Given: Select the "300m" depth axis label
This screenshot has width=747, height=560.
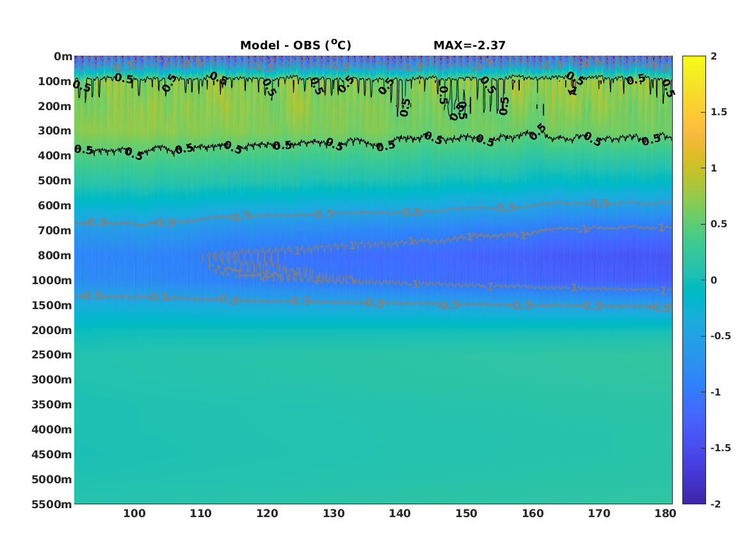Looking at the screenshot, I should [x=55, y=131].
